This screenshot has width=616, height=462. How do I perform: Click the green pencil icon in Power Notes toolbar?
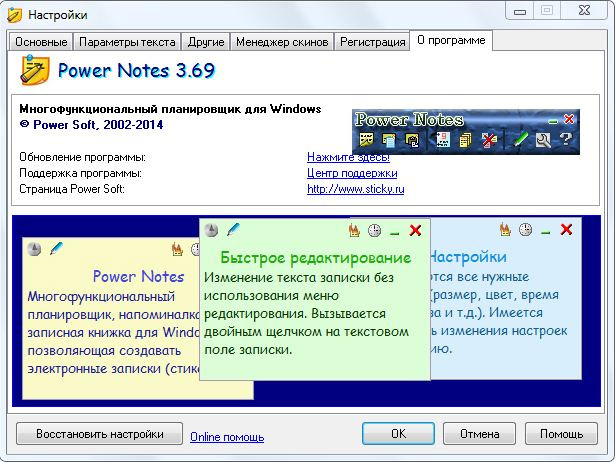pyautogui.click(x=521, y=139)
